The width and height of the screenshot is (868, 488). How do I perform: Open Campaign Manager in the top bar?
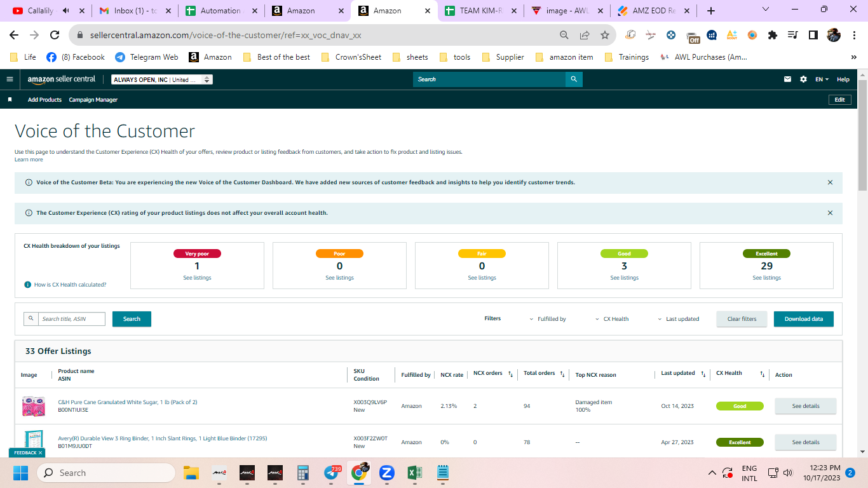point(93,100)
